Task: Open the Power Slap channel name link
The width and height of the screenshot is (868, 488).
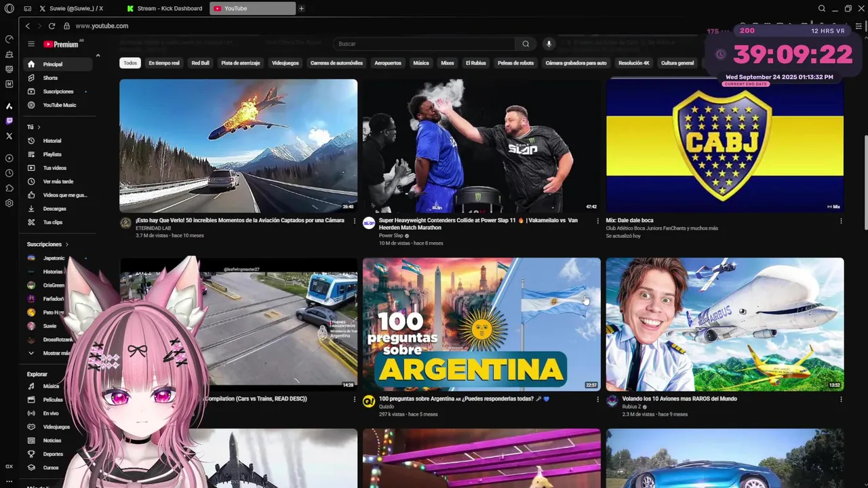Action: [x=391, y=236]
